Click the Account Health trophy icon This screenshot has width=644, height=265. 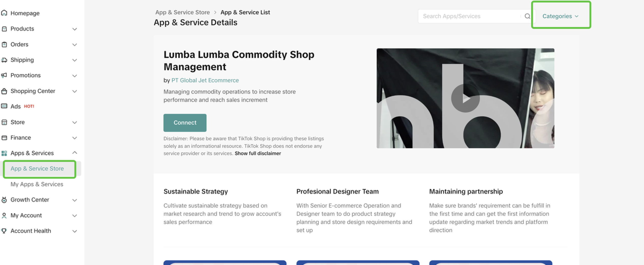[4, 231]
